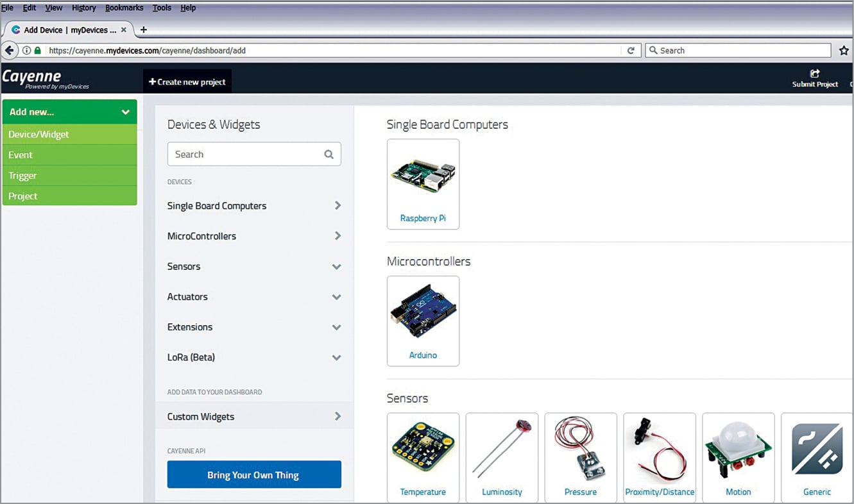Open the Cayenne home logo
Viewport: 854px width, 504px height.
tap(32, 78)
